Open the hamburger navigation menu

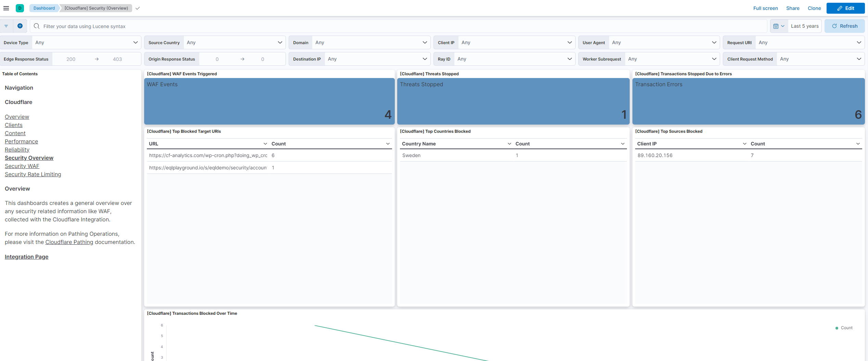[x=6, y=8]
